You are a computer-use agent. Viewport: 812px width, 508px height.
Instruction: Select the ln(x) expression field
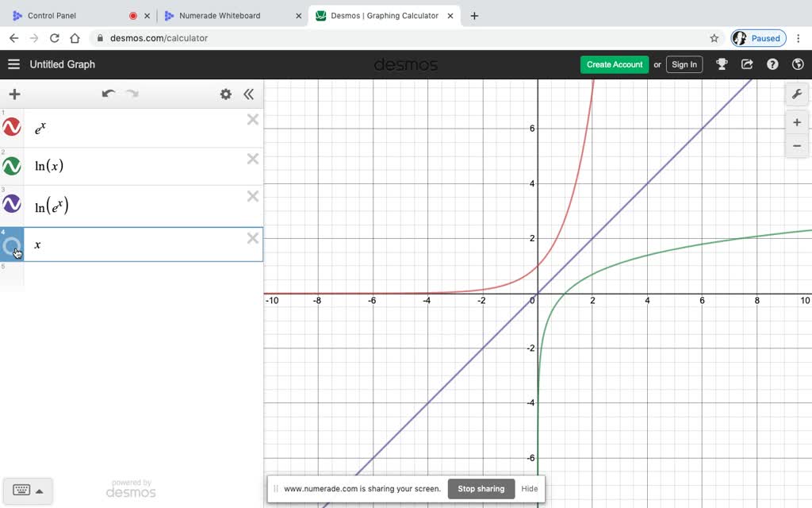pyautogui.click(x=143, y=167)
